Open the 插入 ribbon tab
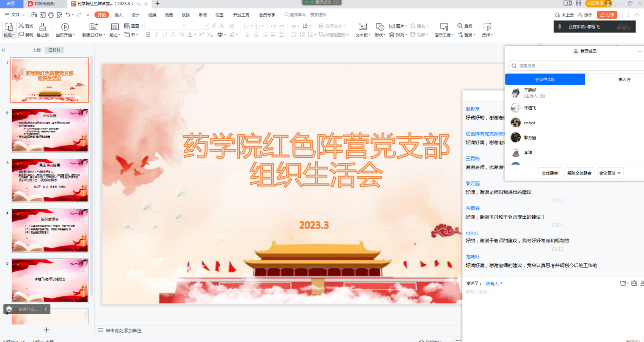The height and width of the screenshot is (342, 644). pos(119,15)
